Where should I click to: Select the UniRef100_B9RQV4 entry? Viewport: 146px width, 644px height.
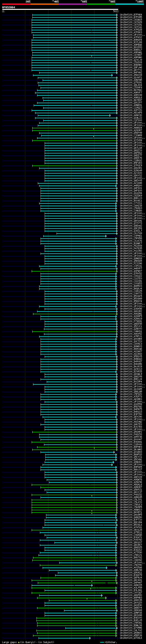point(131,40)
